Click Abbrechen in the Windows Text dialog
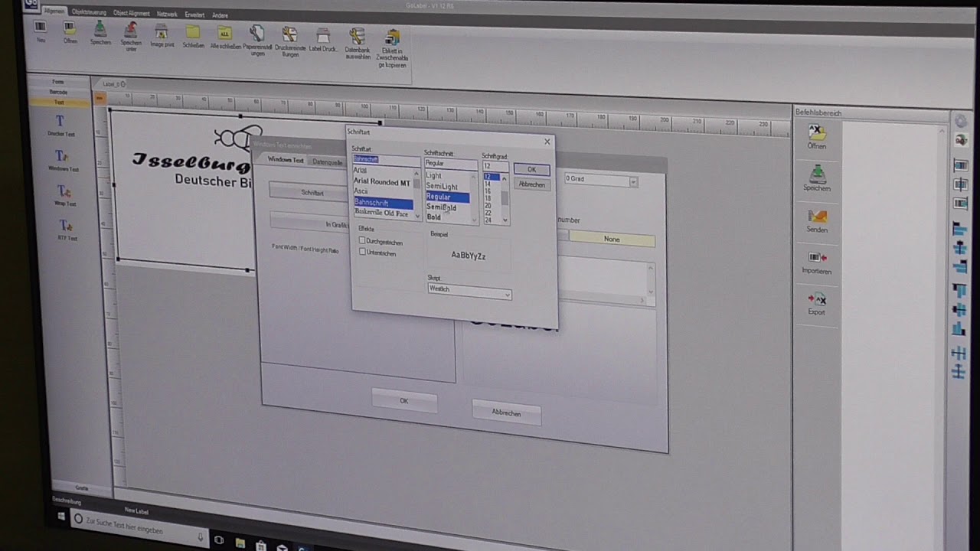Viewport: 980px width, 551px height. (506, 413)
